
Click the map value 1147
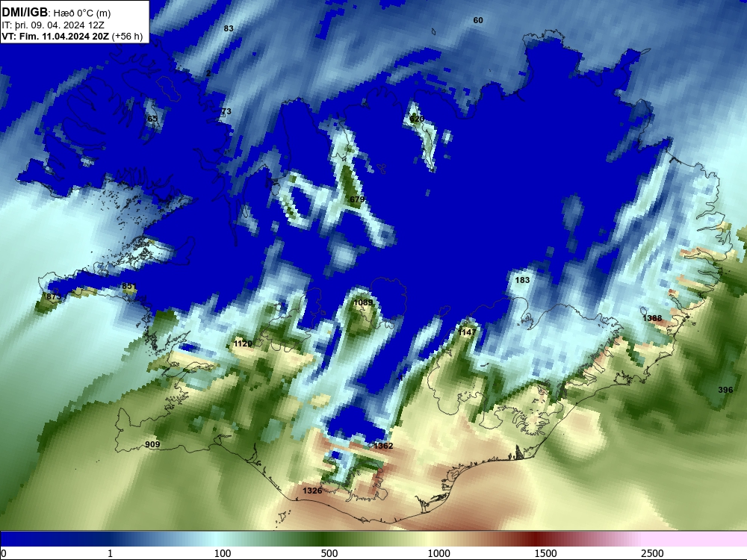point(467,332)
